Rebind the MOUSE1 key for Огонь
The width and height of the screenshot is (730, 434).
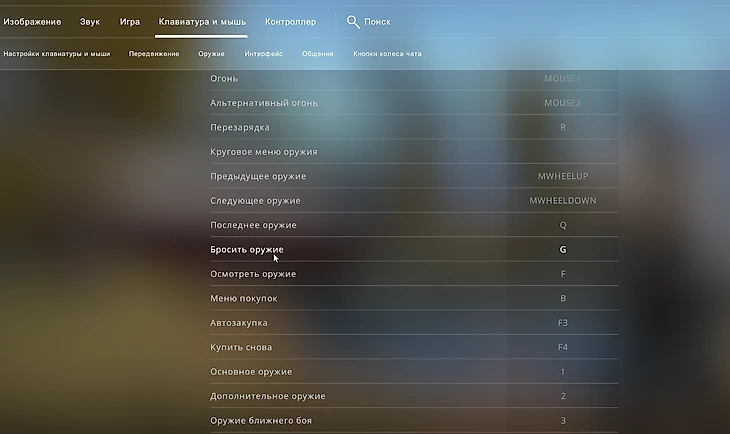[562, 78]
